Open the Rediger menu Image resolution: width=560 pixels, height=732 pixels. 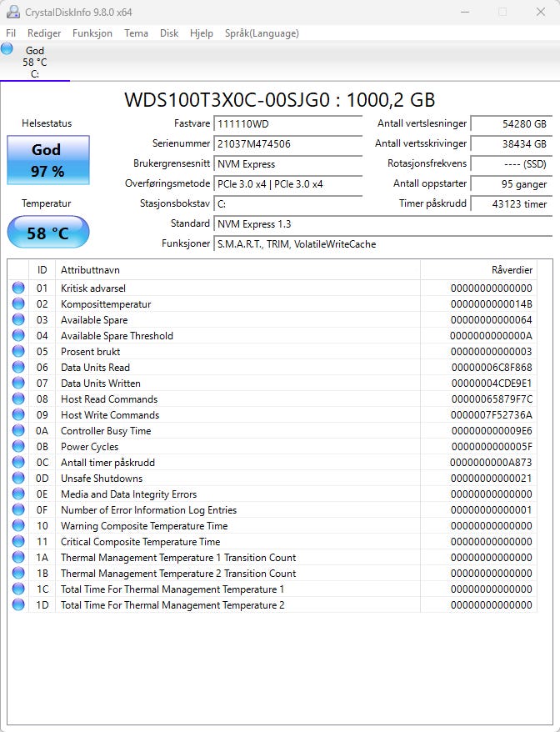click(x=44, y=33)
